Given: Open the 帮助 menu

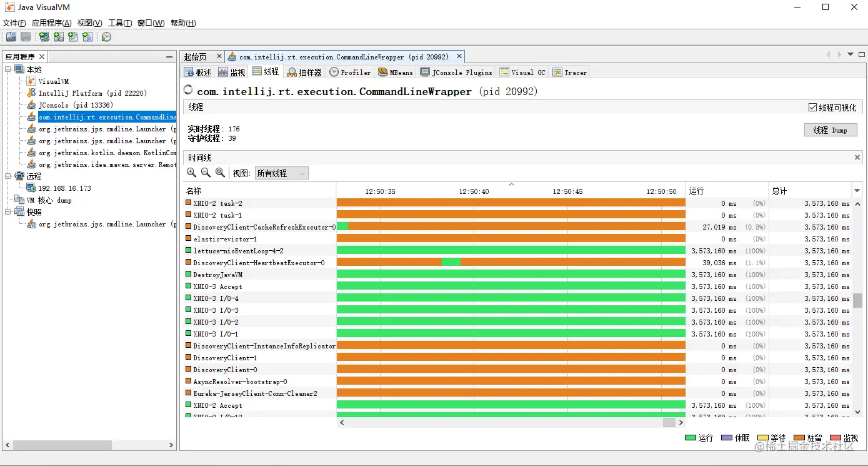Looking at the screenshot, I should [x=183, y=23].
